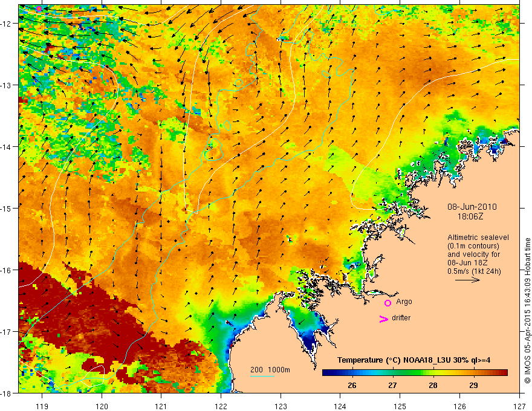Click the dark red end of colour bar

click(x=504, y=373)
